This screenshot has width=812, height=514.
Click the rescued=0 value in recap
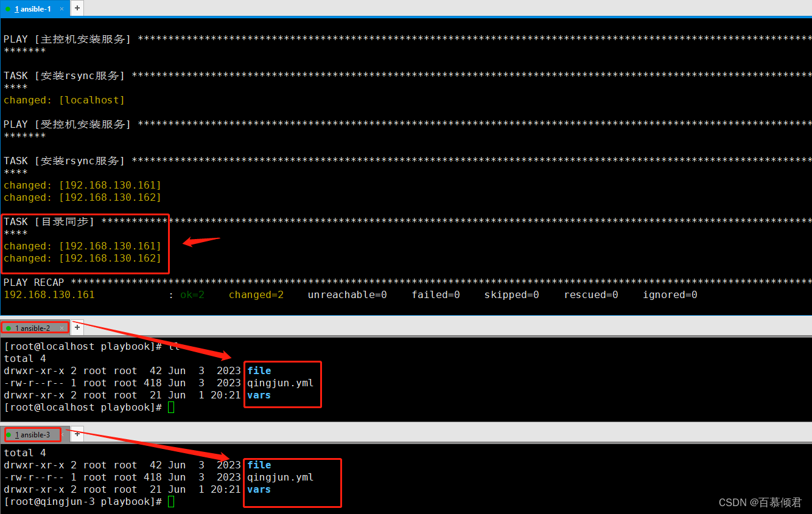tap(591, 295)
